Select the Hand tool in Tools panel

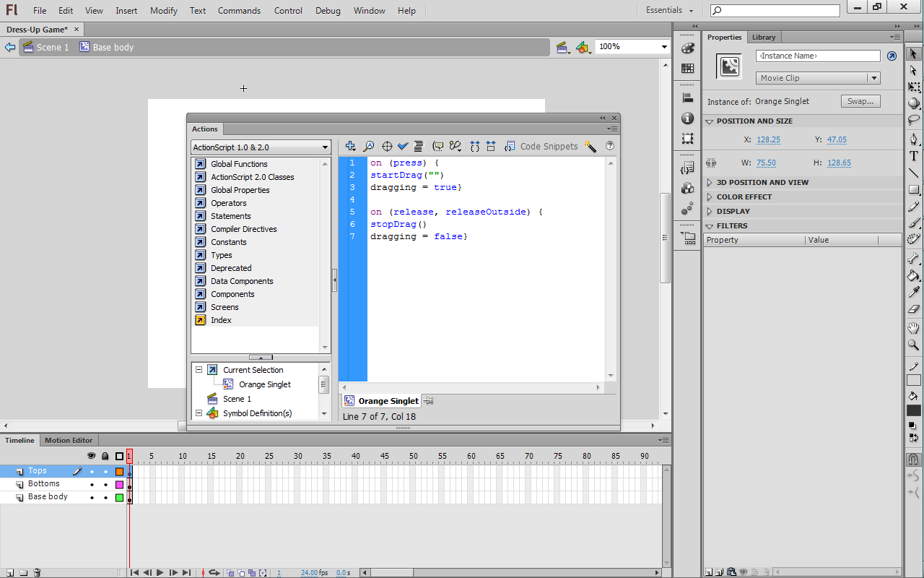[914, 328]
